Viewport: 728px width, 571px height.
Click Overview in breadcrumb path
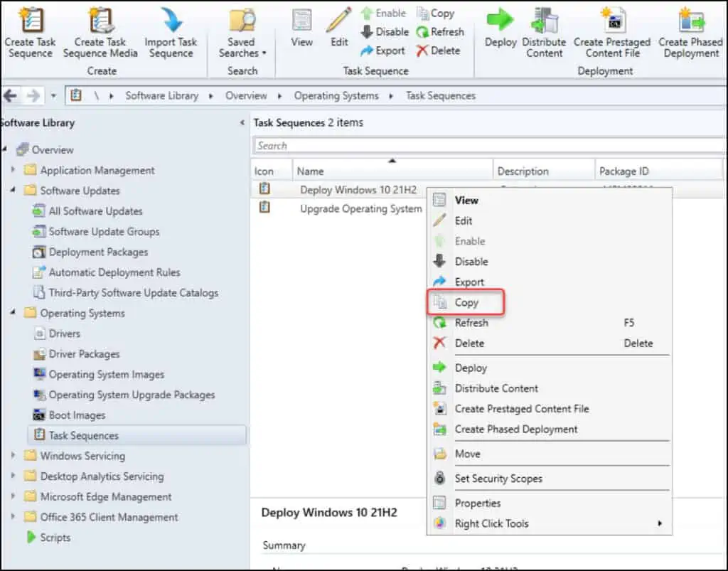246,96
